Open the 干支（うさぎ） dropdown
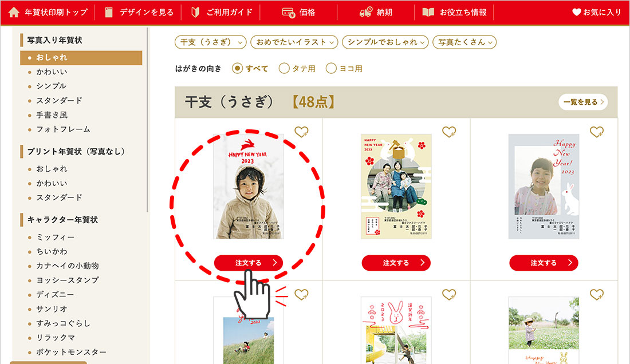Viewport: 630px width, 364px height. (211, 42)
